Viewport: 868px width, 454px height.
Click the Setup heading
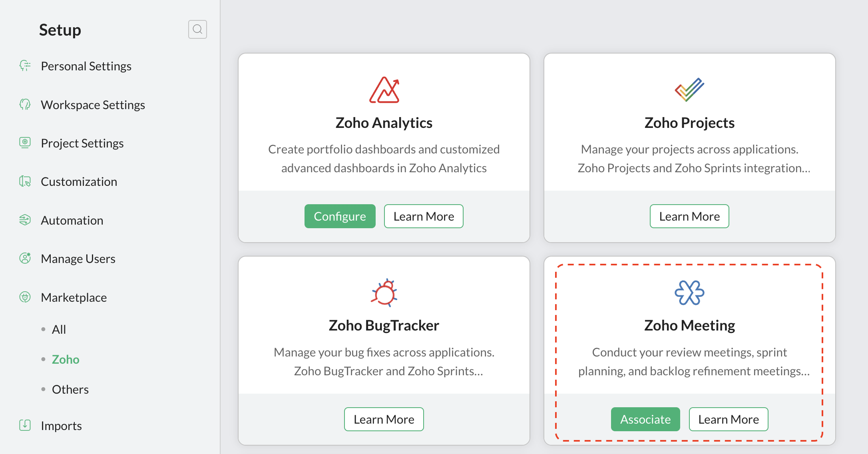pyautogui.click(x=60, y=30)
